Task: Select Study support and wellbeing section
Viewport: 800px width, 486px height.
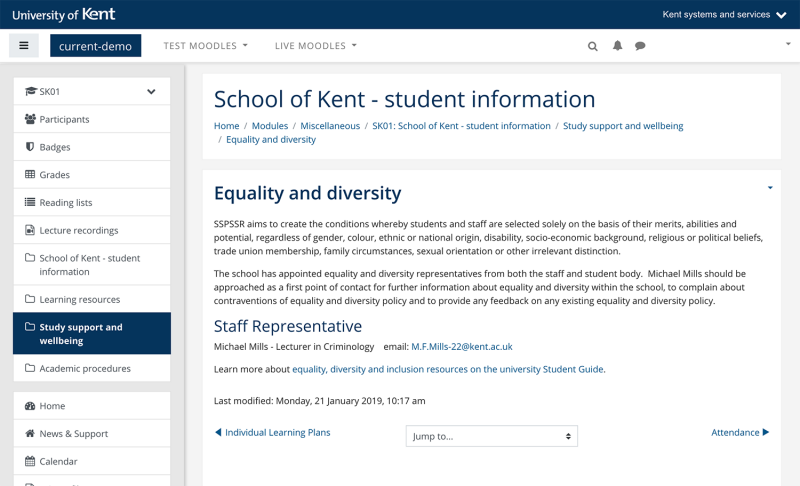Action: pos(92,334)
